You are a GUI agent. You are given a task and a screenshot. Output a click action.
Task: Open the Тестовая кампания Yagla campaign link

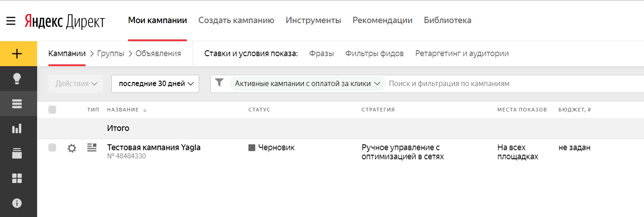tap(154, 147)
